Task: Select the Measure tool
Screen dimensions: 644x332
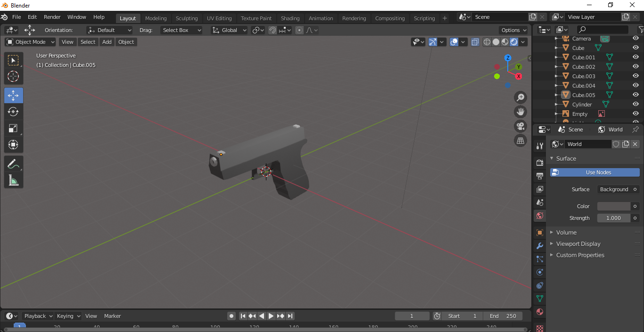Action: 14,180
